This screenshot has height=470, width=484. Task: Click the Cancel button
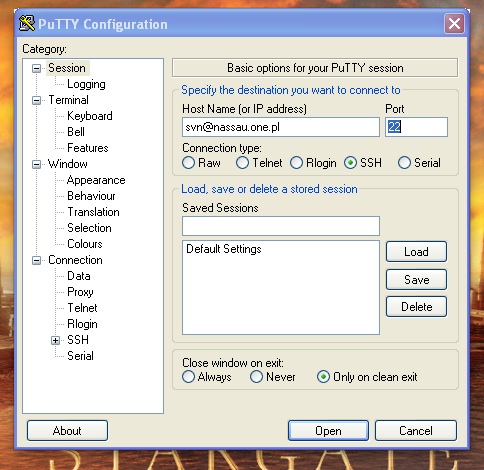416,431
